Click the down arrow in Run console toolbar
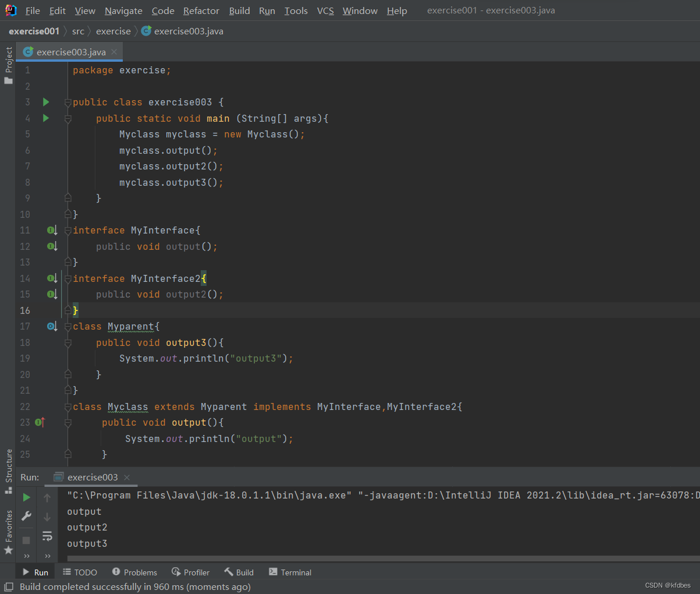This screenshot has height=594, width=700. pyautogui.click(x=47, y=517)
